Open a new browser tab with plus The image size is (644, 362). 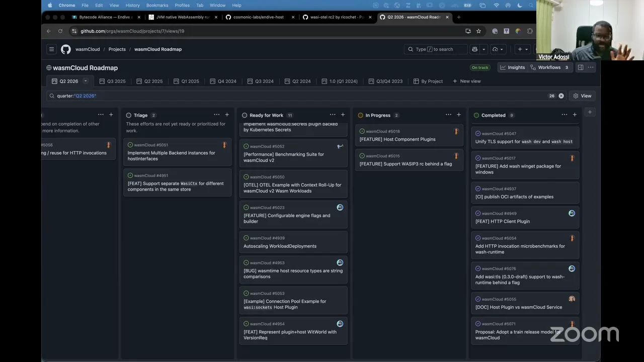pos(458,17)
